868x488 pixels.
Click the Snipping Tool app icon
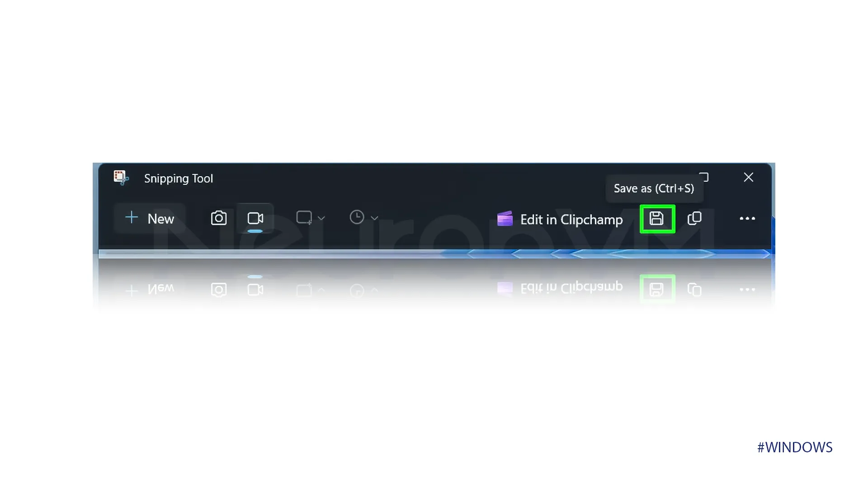(120, 177)
